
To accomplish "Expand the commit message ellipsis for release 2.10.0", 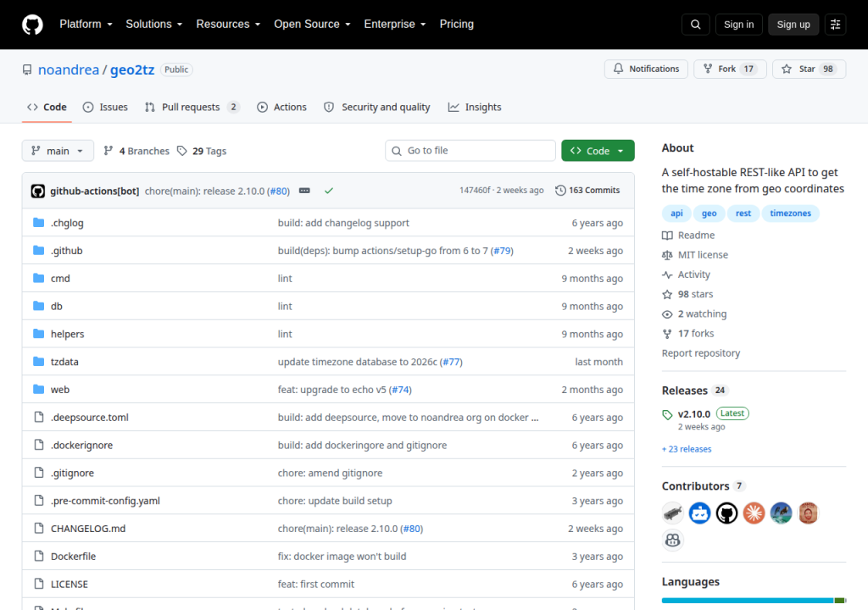I will (x=304, y=191).
